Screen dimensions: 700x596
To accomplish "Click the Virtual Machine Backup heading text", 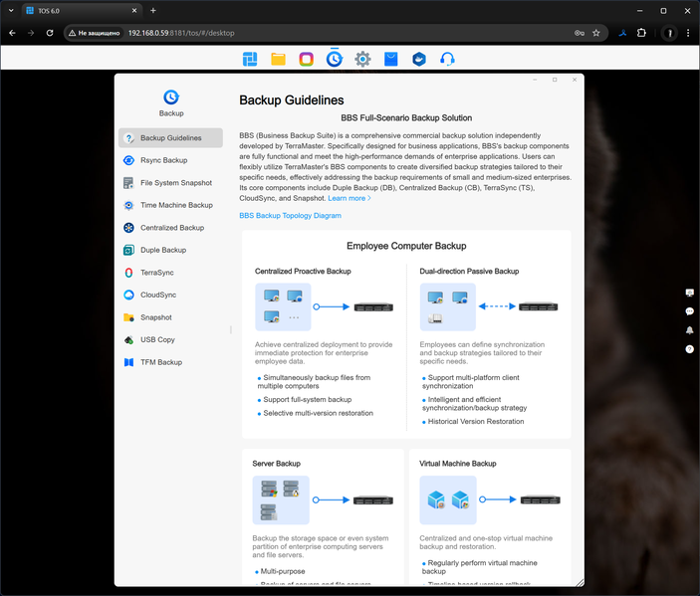I will pos(458,464).
